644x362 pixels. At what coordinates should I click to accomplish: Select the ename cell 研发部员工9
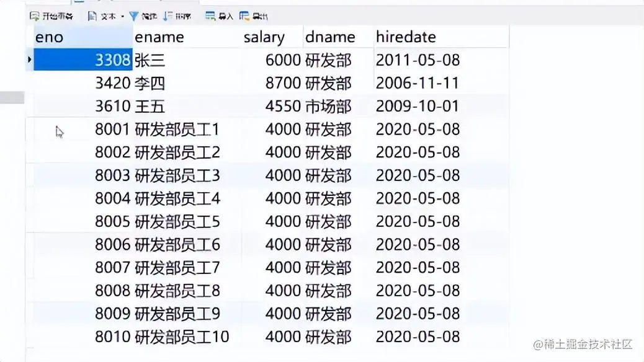(x=187, y=313)
